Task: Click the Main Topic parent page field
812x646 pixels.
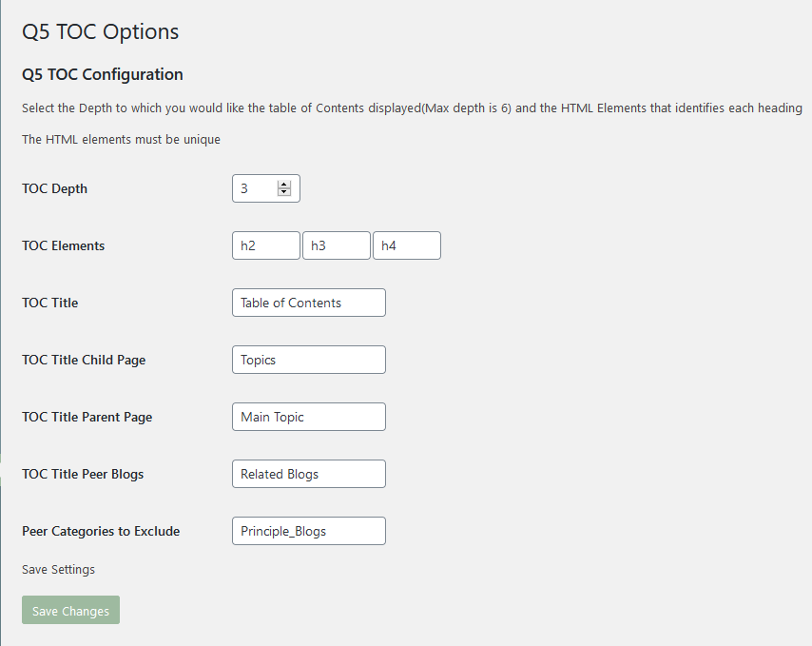Action: coord(309,417)
